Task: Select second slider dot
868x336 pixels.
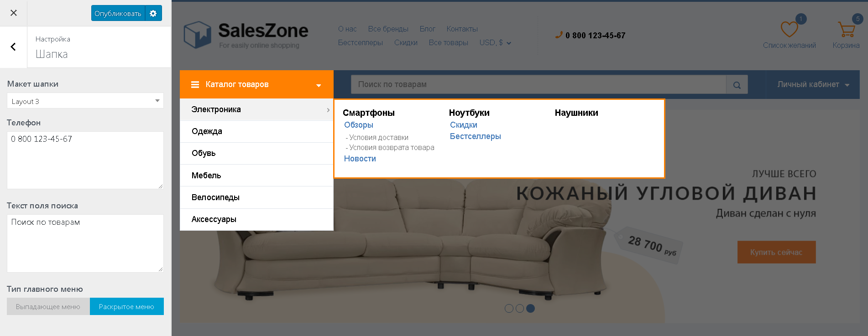Action: (x=520, y=309)
